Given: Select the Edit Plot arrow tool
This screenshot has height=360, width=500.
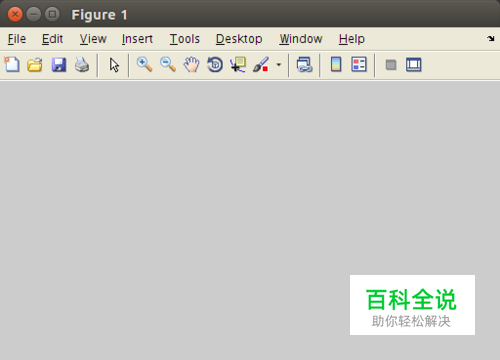Looking at the screenshot, I should (114, 65).
